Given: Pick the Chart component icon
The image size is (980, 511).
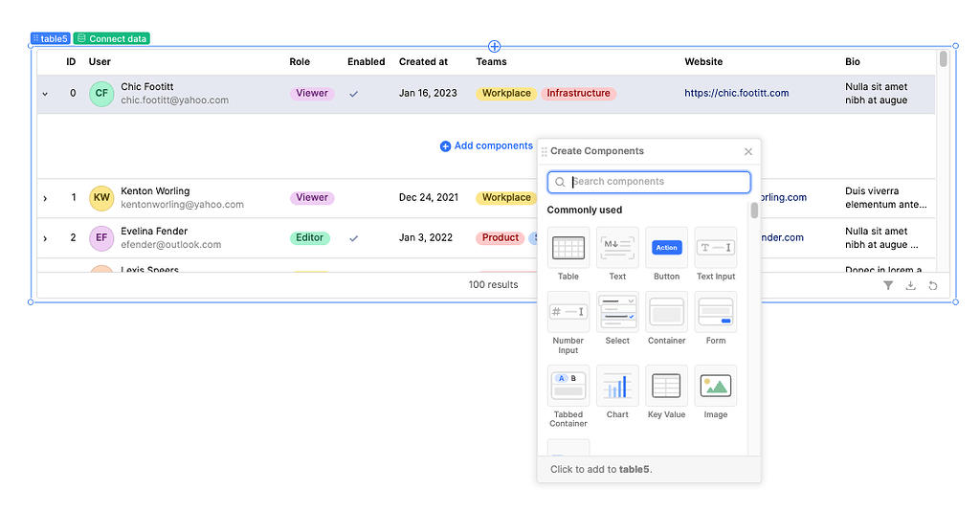Looking at the screenshot, I should click(617, 386).
